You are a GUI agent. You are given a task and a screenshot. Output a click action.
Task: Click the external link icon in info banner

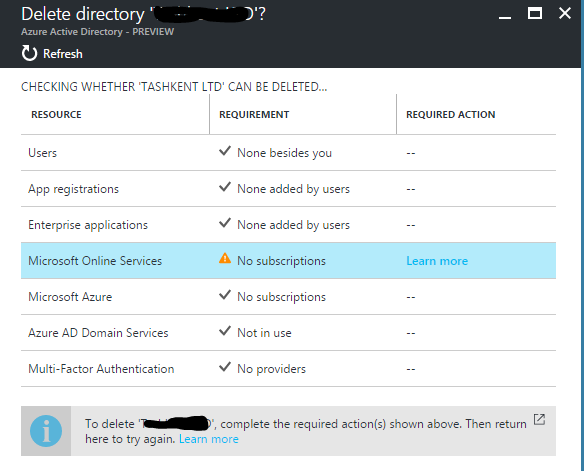(539, 420)
